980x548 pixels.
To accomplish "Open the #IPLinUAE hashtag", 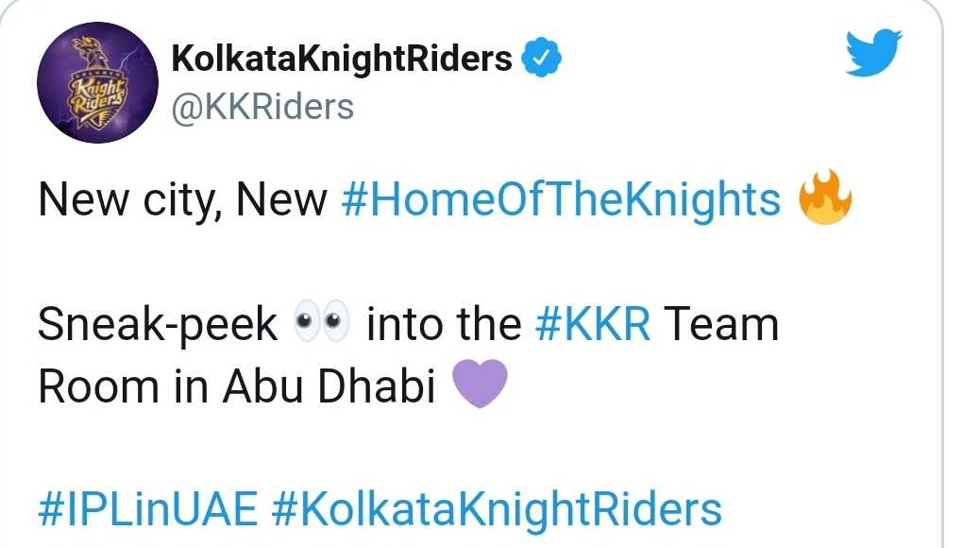I will (x=147, y=509).
